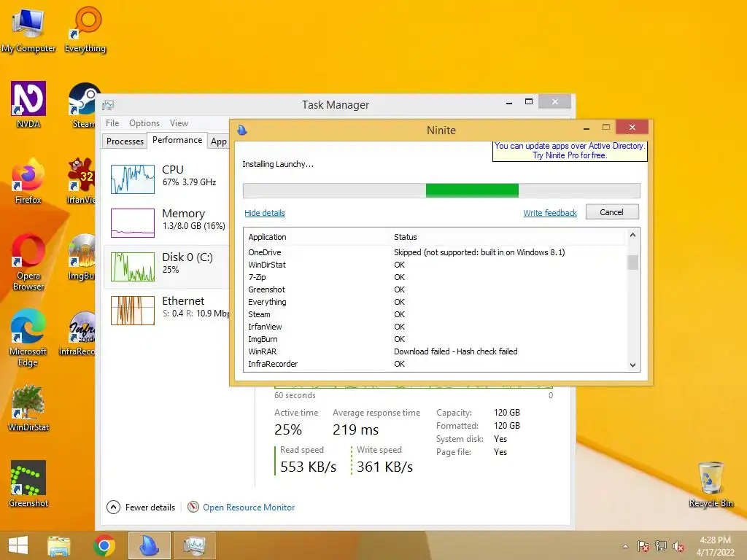The image size is (747, 560).
Task: Switch to the Processes tab
Action: 125,141
